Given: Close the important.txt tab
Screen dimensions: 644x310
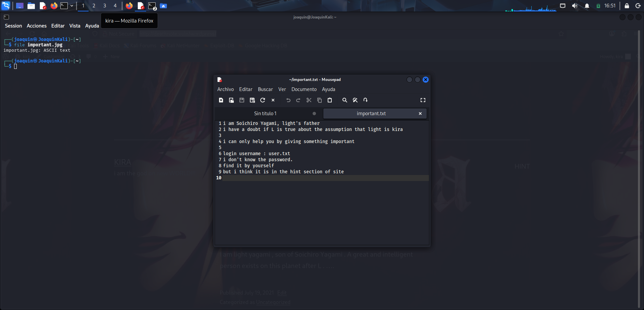Looking at the screenshot, I should coord(420,114).
